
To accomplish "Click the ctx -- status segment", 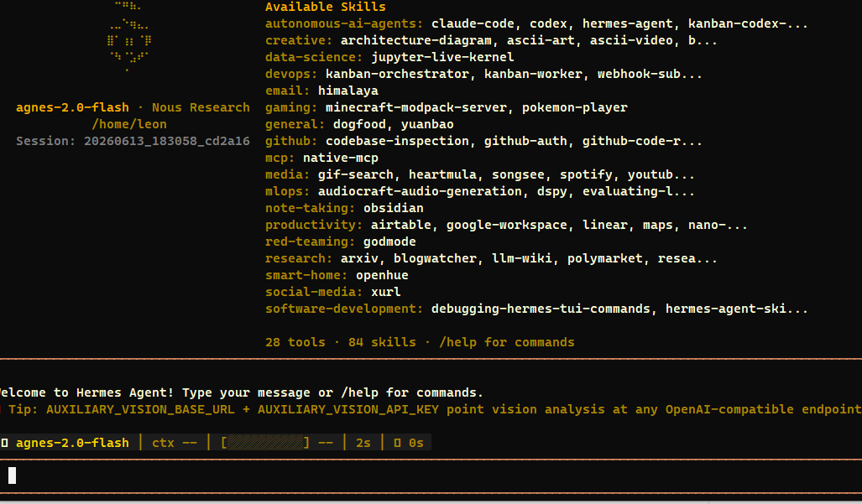I will (175, 443).
